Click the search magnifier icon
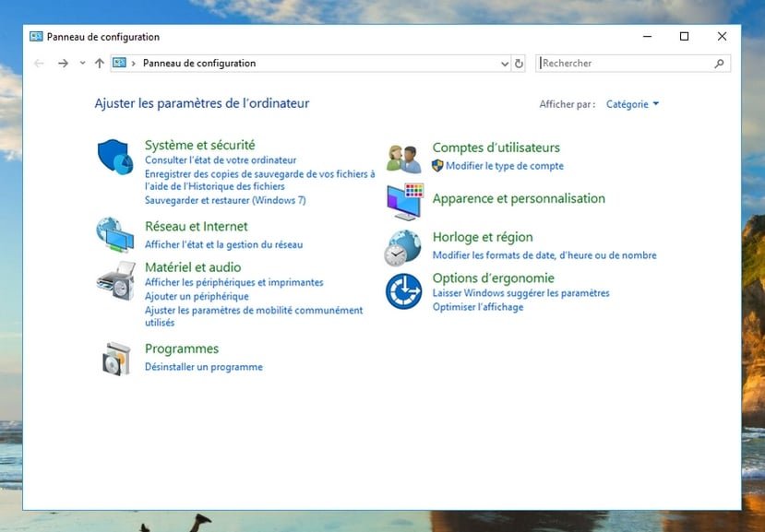Viewport: 765px width, 532px height. pyautogui.click(x=719, y=64)
